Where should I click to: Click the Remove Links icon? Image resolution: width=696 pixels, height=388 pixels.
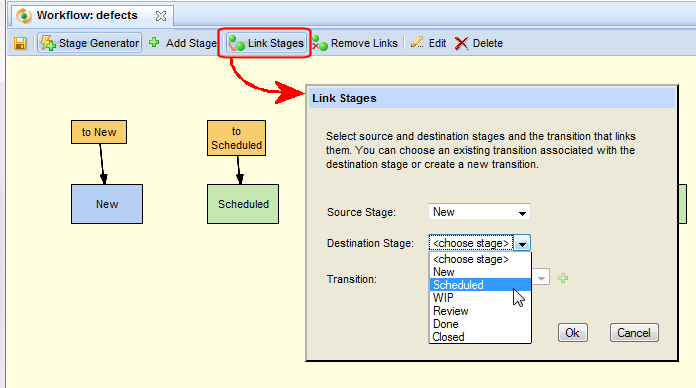click(x=320, y=44)
